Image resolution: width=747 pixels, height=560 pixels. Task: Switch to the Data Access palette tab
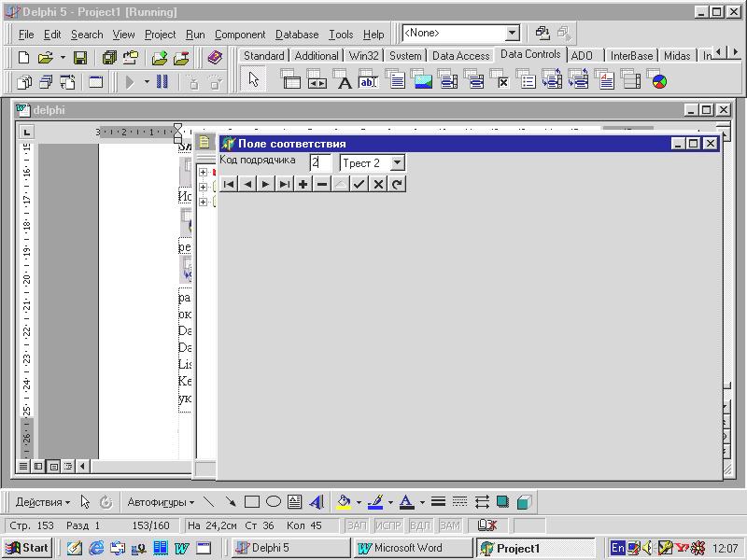coord(460,56)
